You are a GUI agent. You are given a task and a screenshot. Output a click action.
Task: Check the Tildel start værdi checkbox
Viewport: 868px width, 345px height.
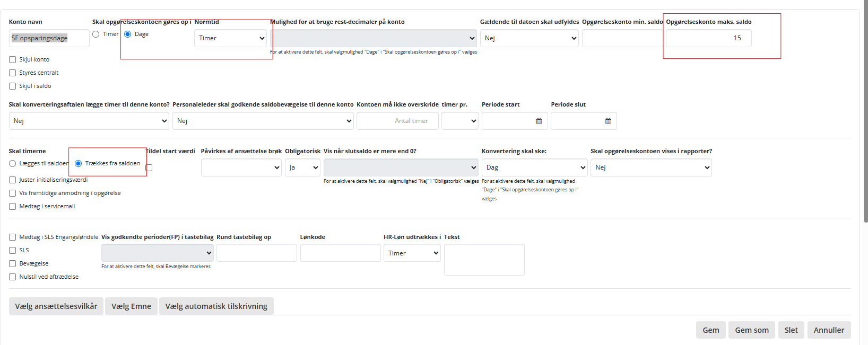149,167
